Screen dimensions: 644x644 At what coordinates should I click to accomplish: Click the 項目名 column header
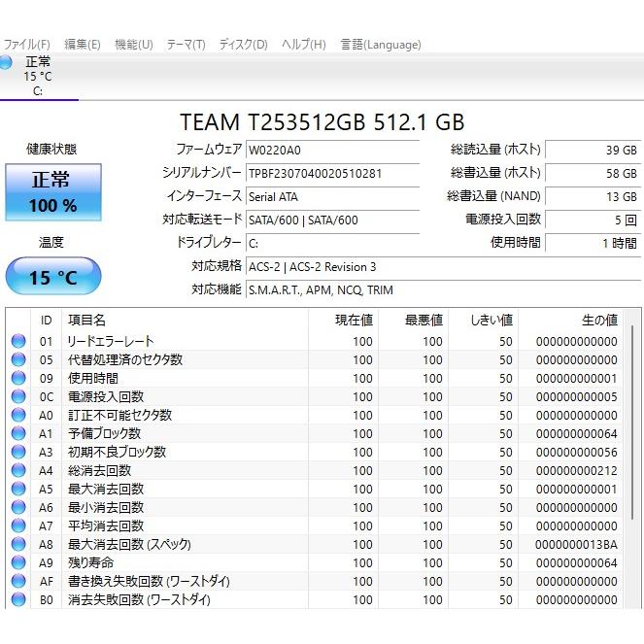[185, 320]
